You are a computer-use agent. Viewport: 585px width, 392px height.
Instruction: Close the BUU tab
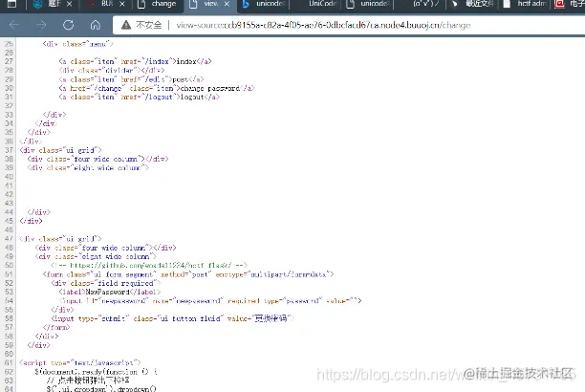click(x=122, y=4)
